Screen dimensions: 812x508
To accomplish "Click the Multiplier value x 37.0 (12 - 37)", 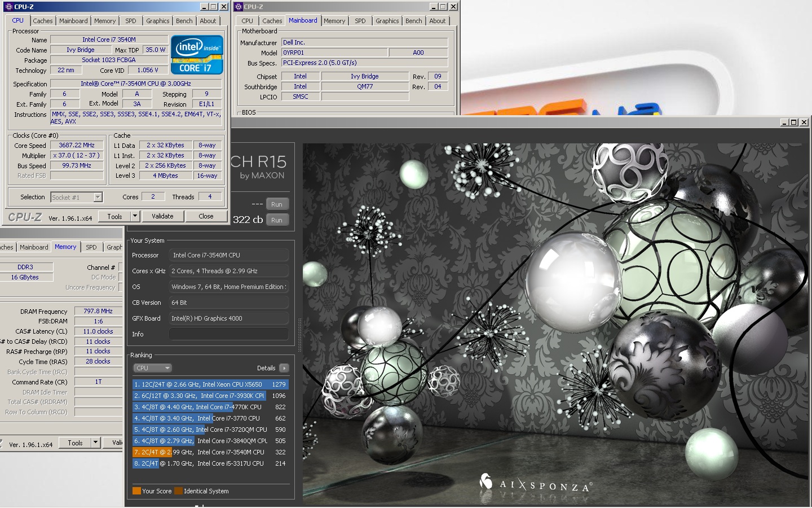I will click(77, 155).
